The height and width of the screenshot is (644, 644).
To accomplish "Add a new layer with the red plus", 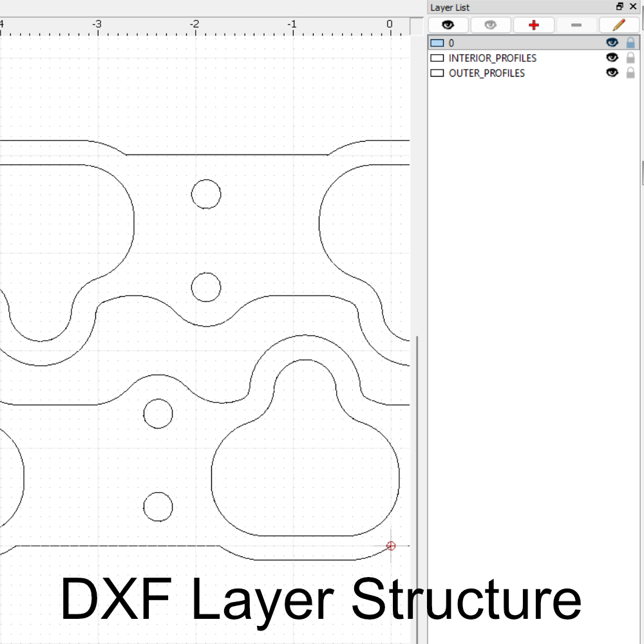I will click(533, 25).
